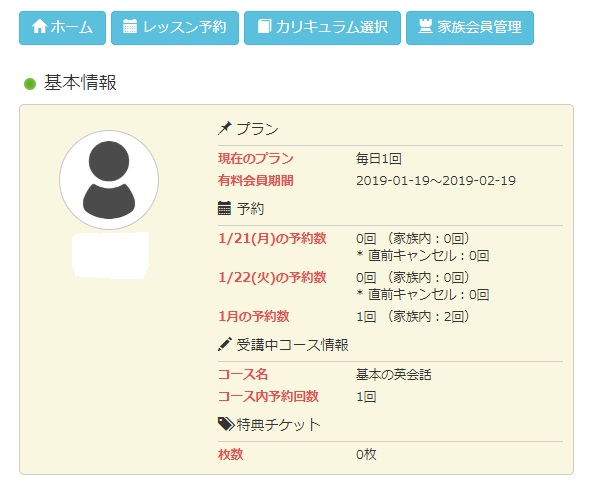Open 家族会員管理 page
The width and height of the screenshot is (590, 490).
[x=470, y=28]
